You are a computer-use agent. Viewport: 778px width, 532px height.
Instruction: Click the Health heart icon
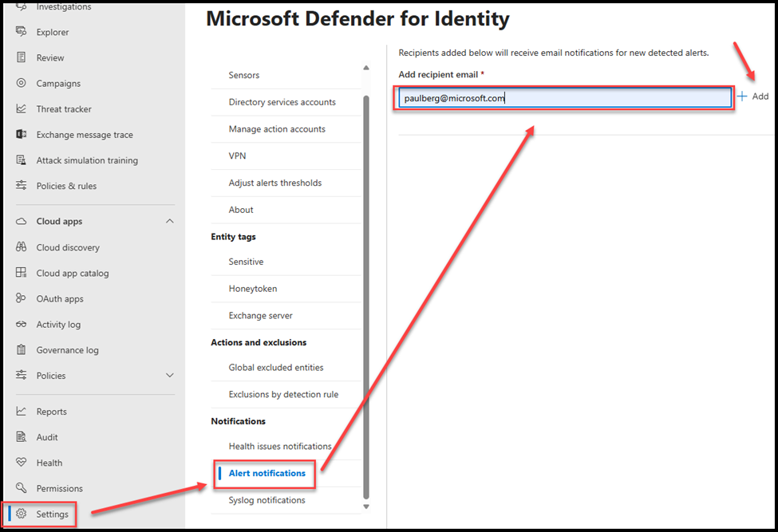(x=21, y=463)
